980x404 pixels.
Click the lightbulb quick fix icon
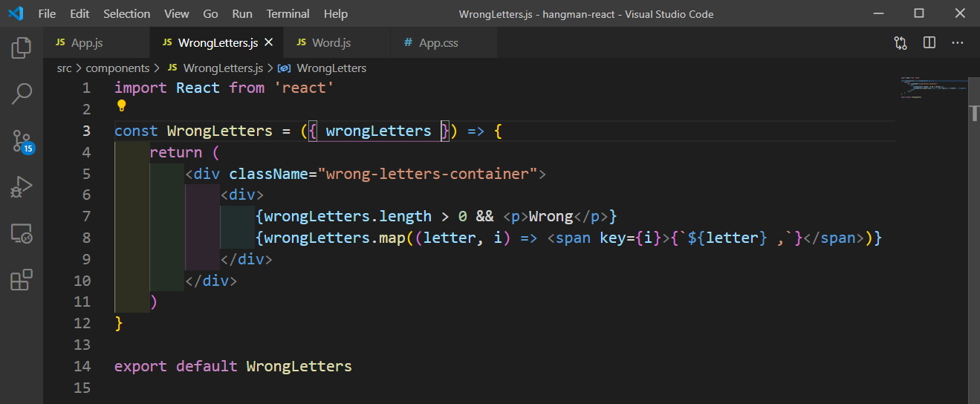point(122,106)
